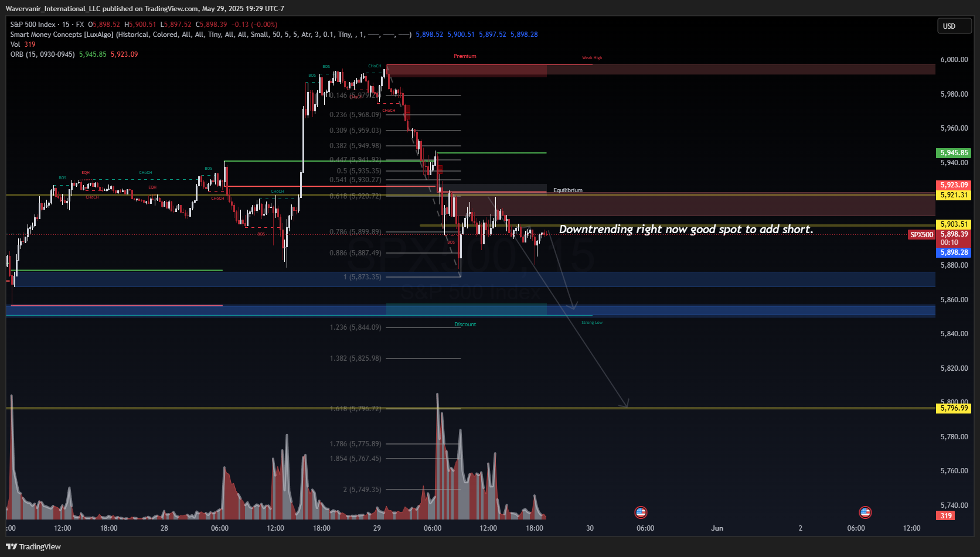Select the Weak High label
The width and height of the screenshot is (980, 557).
point(592,58)
